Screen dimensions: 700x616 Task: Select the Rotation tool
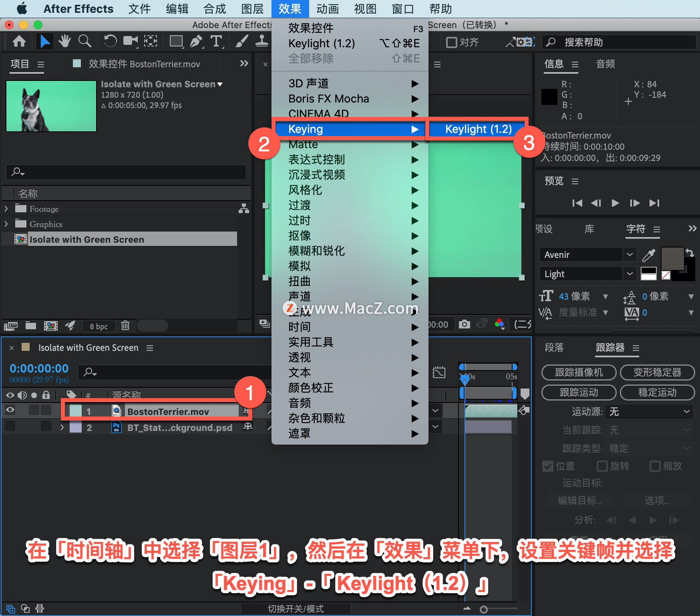(110, 41)
